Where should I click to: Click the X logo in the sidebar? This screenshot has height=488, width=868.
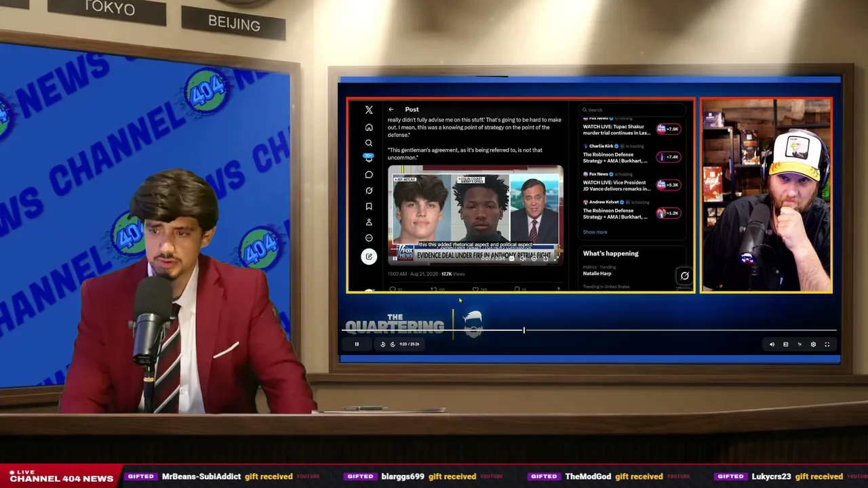tap(369, 110)
